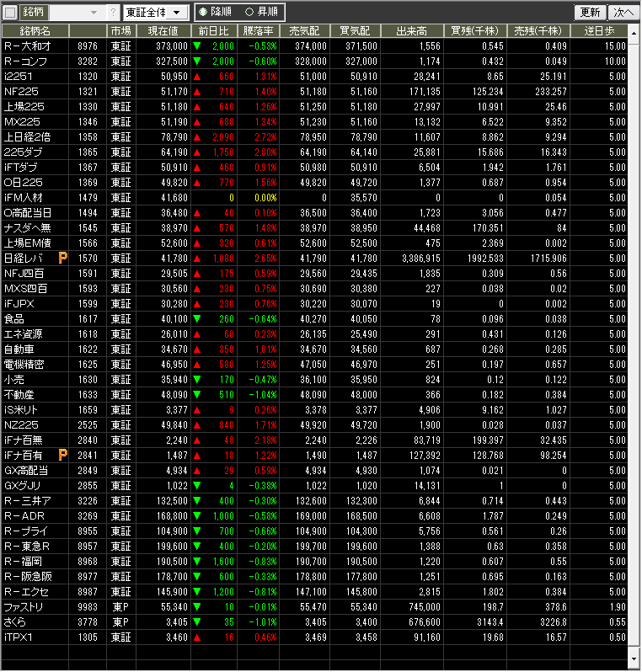Toggle the checkbox left of 銘柄 field
642x672 pixels.
coord(10,13)
